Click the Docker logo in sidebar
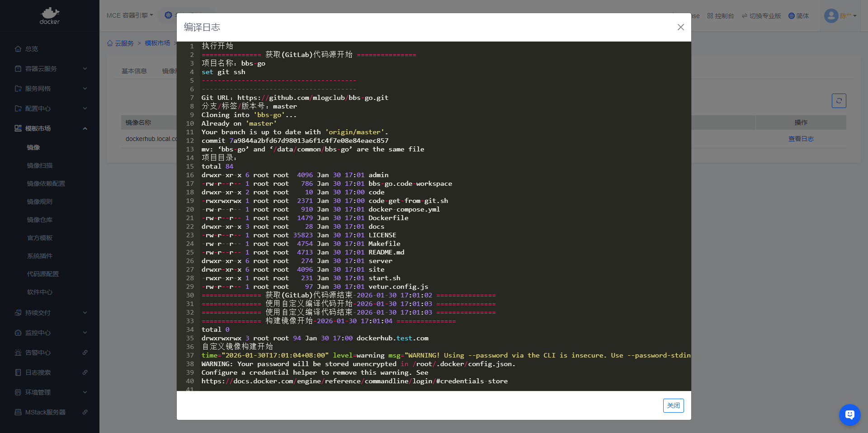Screen dimensions: 868x433 pyautogui.click(x=49, y=16)
